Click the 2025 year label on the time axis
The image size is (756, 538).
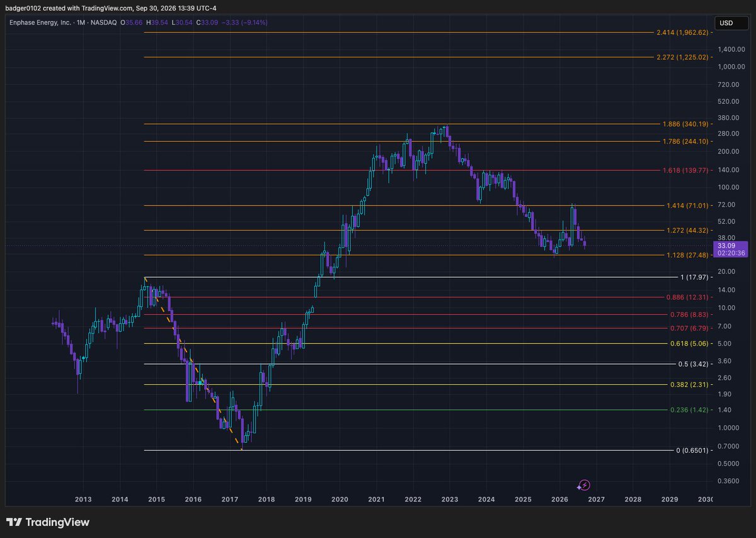click(523, 500)
